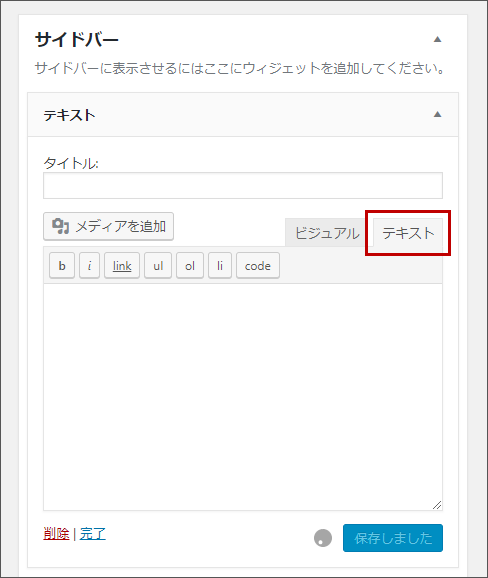Image resolution: width=488 pixels, height=578 pixels.
Task: Click the textarea resize handle corner
Action: 437,505
